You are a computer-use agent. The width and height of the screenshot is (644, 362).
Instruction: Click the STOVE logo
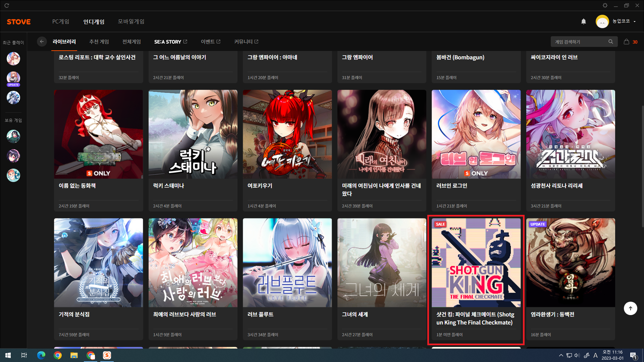click(19, 22)
